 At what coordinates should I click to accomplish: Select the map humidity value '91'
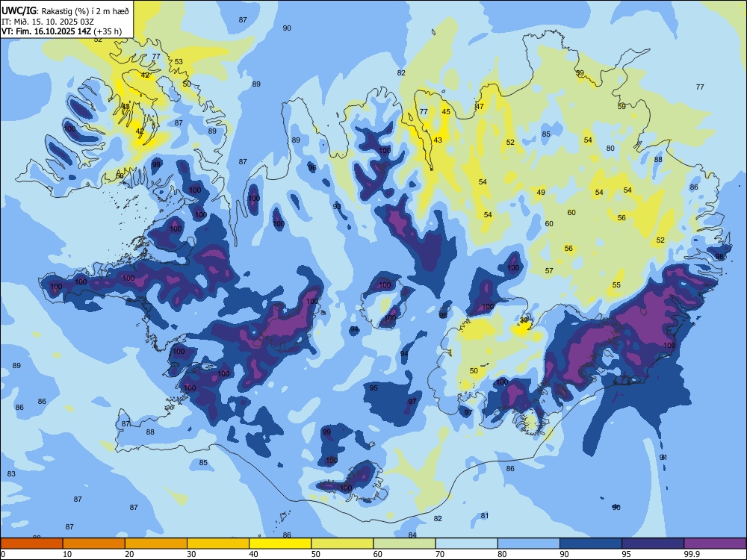pos(663,457)
